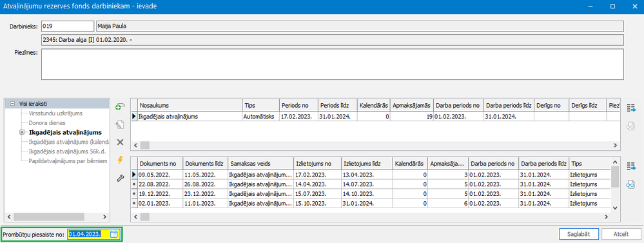Click the tree panel horizontal scrollbar left arrow

[x=8, y=217]
